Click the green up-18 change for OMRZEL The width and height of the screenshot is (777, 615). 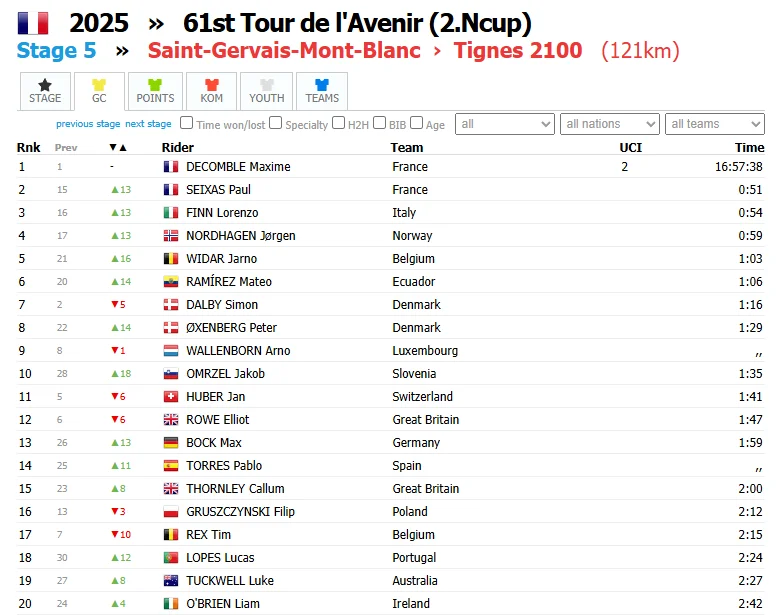121,374
